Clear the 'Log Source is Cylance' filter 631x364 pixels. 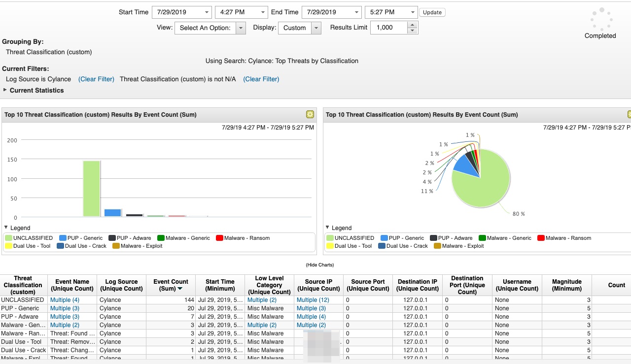pos(96,79)
